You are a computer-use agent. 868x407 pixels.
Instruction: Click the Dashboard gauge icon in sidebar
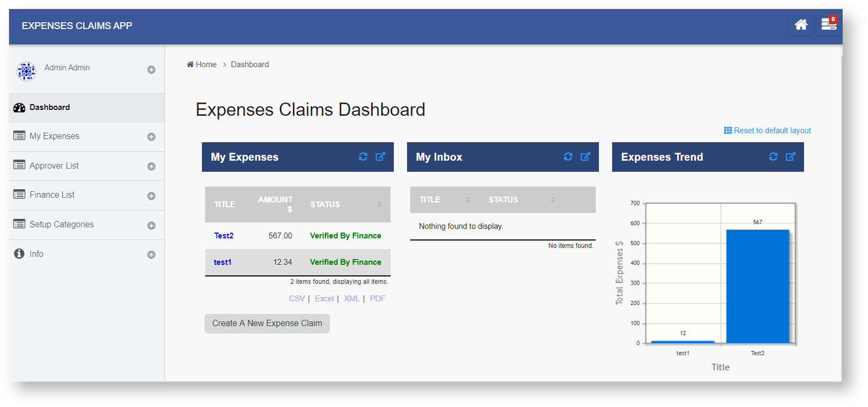pos(20,108)
